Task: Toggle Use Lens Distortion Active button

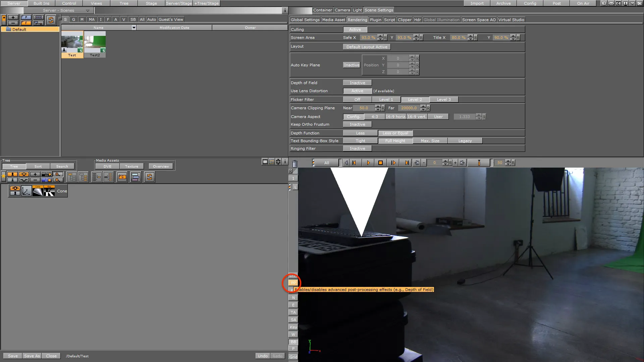Action: coord(357,91)
